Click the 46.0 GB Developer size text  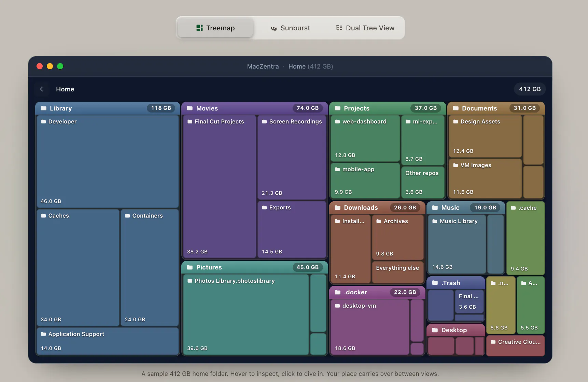(51, 201)
